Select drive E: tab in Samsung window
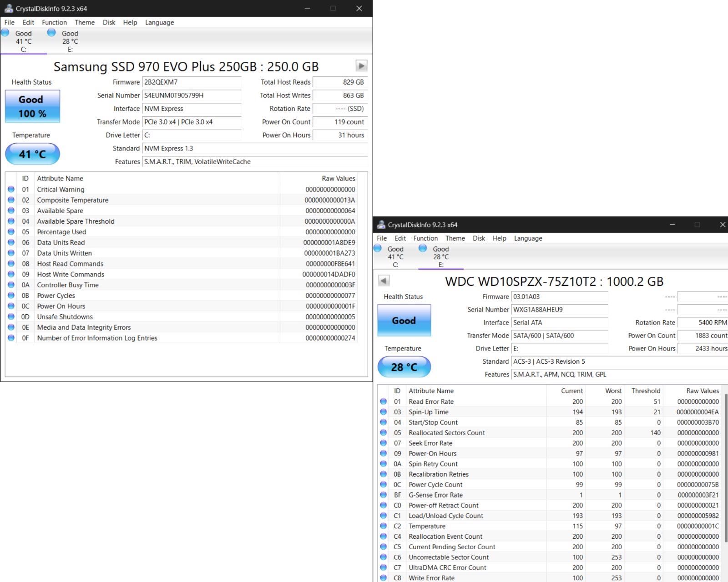This screenshot has height=582, width=728. (x=70, y=41)
